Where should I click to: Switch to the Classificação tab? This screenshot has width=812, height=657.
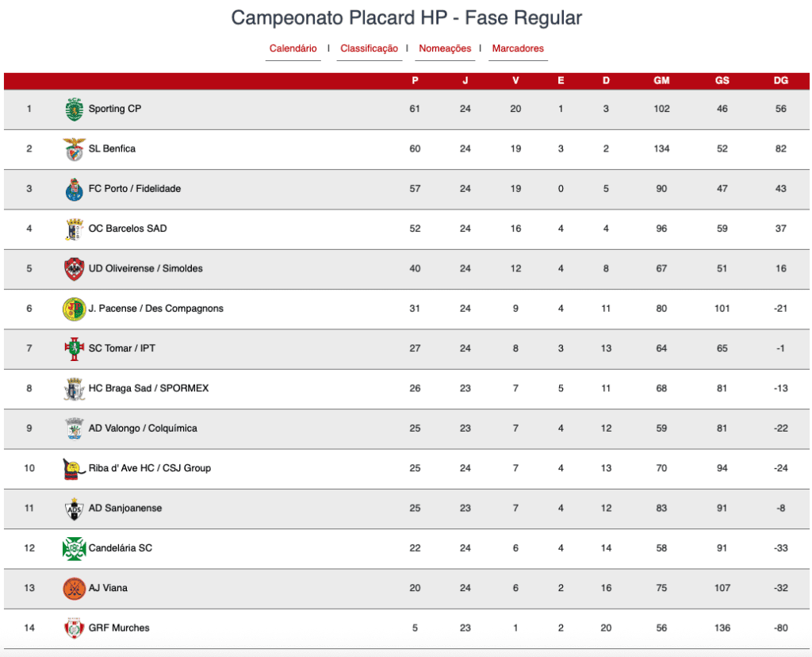[370, 48]
